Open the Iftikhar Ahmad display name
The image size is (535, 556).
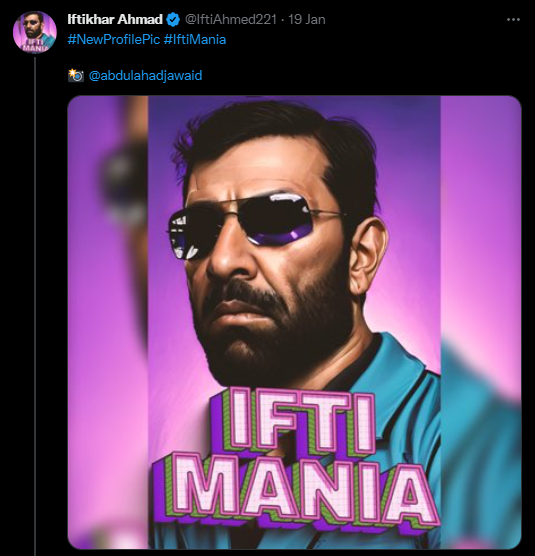pos(115,20)
